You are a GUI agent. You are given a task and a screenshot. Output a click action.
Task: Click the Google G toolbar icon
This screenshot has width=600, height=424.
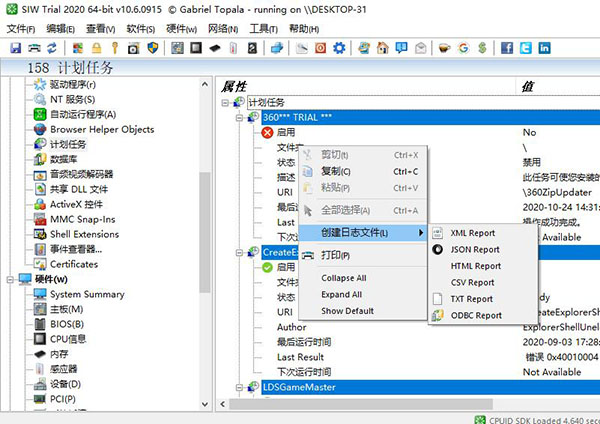point(463,48)
